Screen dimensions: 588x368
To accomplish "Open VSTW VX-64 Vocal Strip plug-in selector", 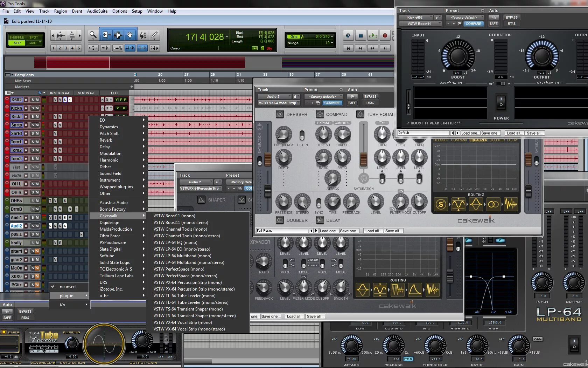I will tap(279, 103).
